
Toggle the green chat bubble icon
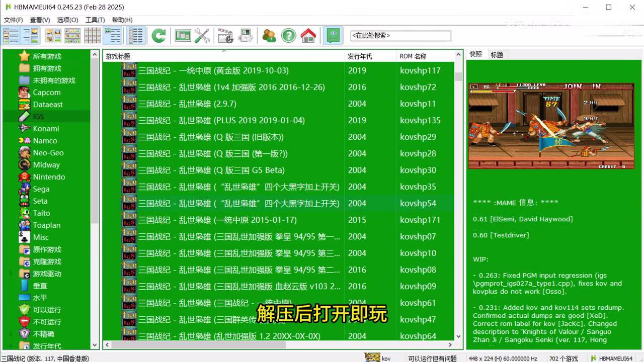(x=332, y=36)
